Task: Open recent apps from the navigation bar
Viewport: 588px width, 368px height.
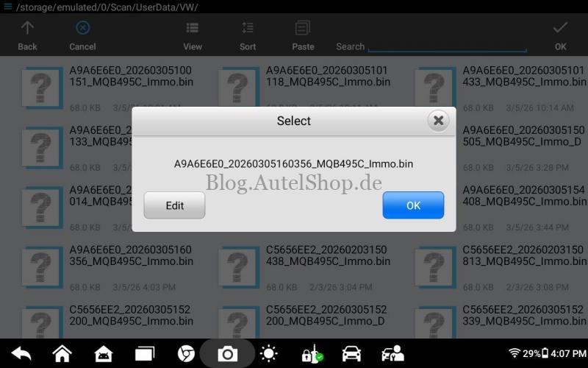Action: pos(145,354)
